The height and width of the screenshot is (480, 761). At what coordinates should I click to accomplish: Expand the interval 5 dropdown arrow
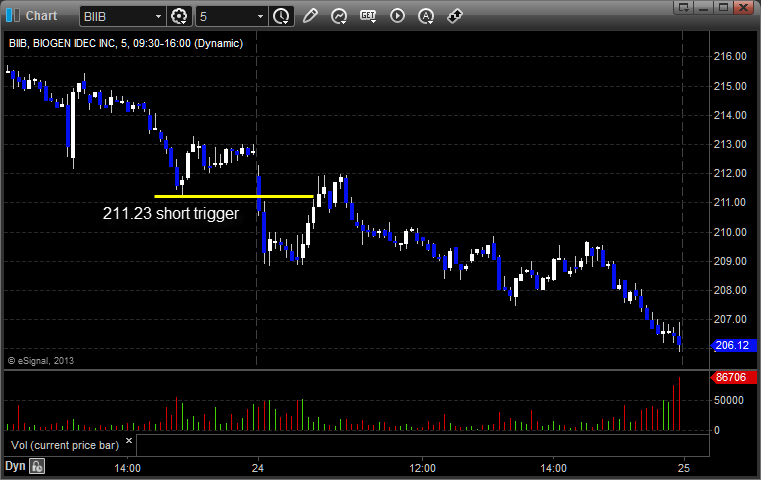click(x=260, y=17)
